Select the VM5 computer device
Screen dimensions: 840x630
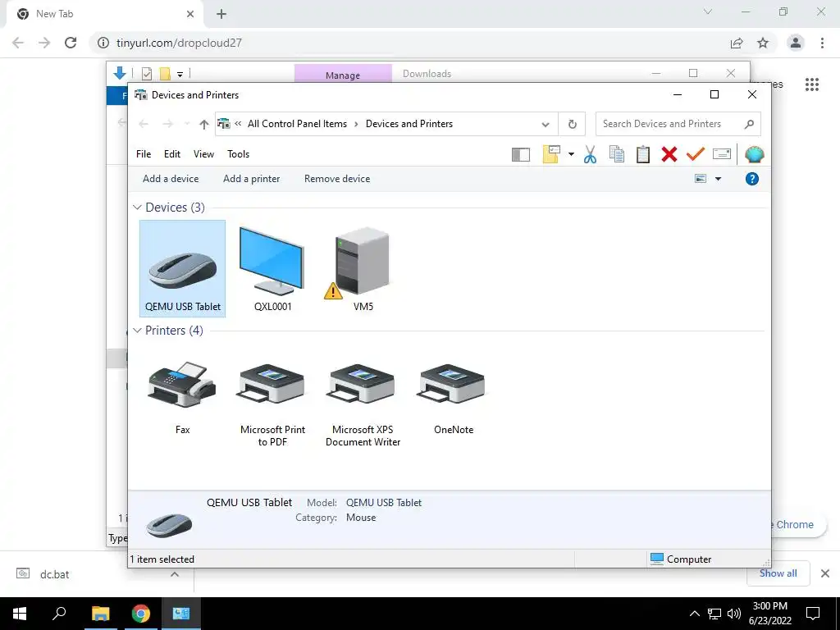pyautogui.click(x=362, y=268)
